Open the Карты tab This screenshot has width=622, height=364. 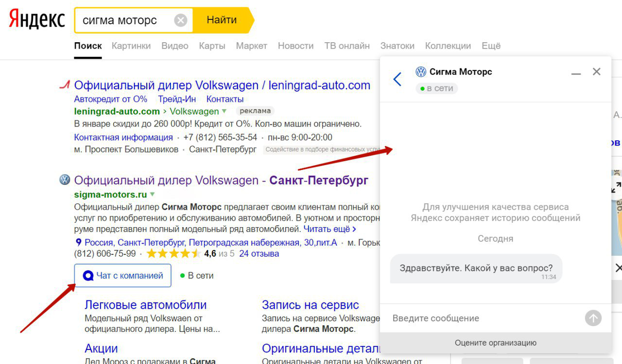(x=212, y=46)
